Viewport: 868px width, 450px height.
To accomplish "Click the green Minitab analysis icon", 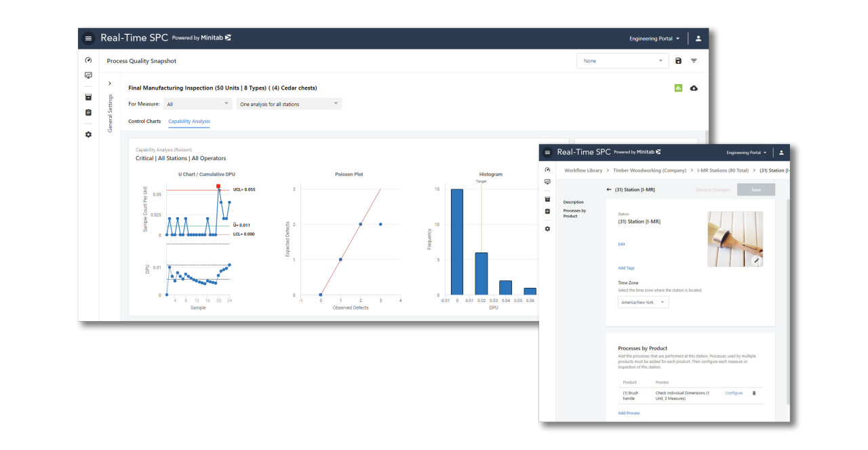I will (x=678, y=88).
